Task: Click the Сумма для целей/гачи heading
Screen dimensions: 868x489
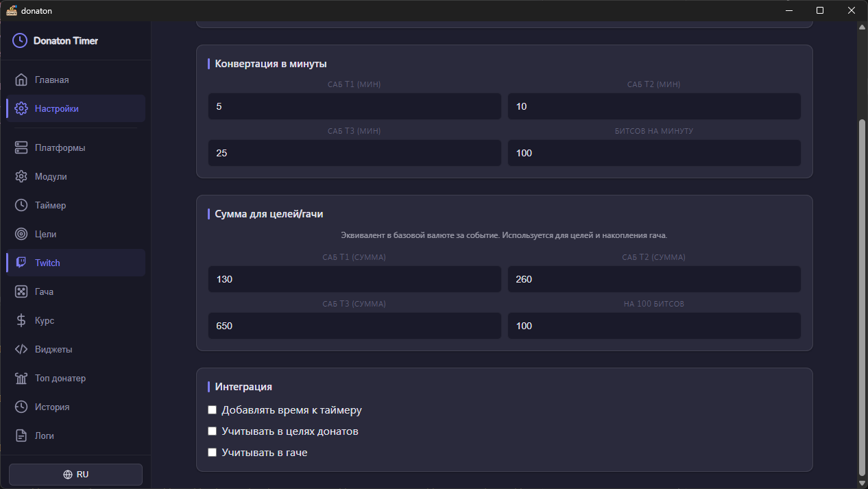Action: (x=269, y=214)
